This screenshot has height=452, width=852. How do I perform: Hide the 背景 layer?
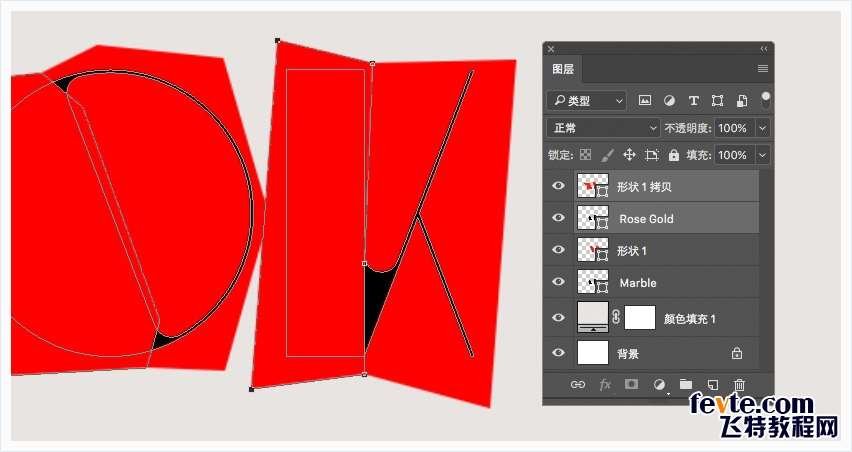[558, 353]
